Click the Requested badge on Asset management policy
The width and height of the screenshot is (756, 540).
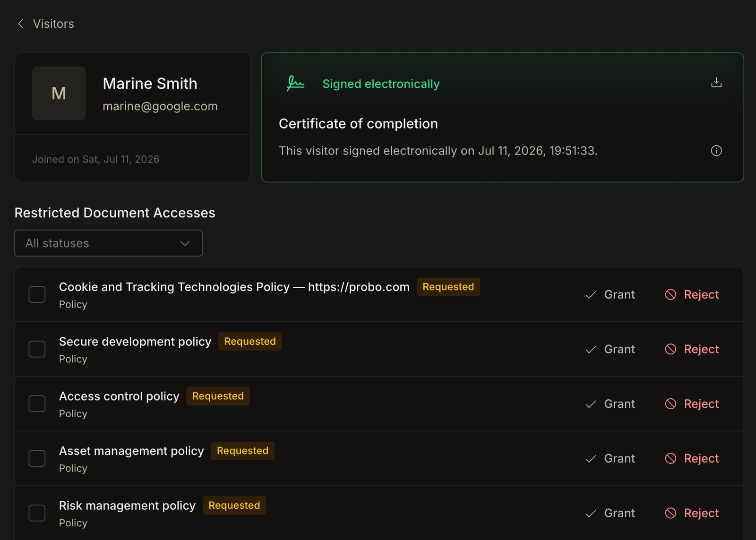pos(242,451)
